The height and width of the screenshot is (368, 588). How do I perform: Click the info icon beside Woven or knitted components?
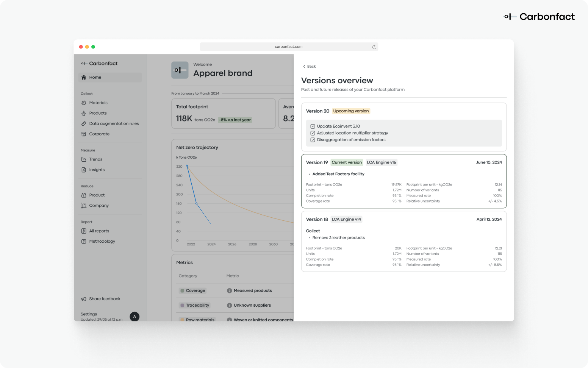pos(229,320)
